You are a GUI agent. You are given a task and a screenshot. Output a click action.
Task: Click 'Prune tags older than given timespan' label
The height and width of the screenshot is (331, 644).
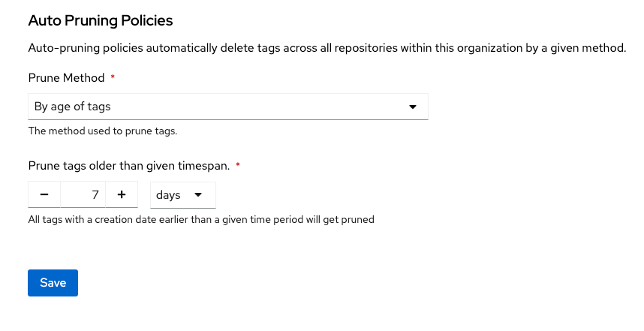[128, 165]
